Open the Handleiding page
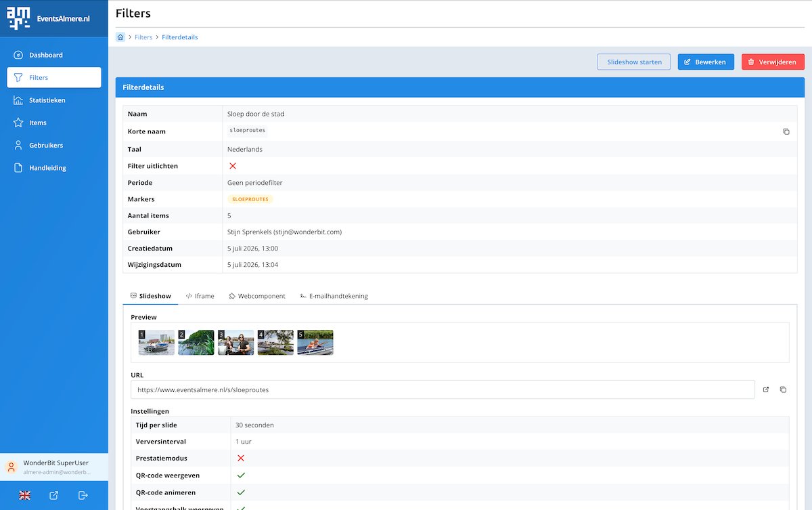812x510 pixels. click(54, 168)
